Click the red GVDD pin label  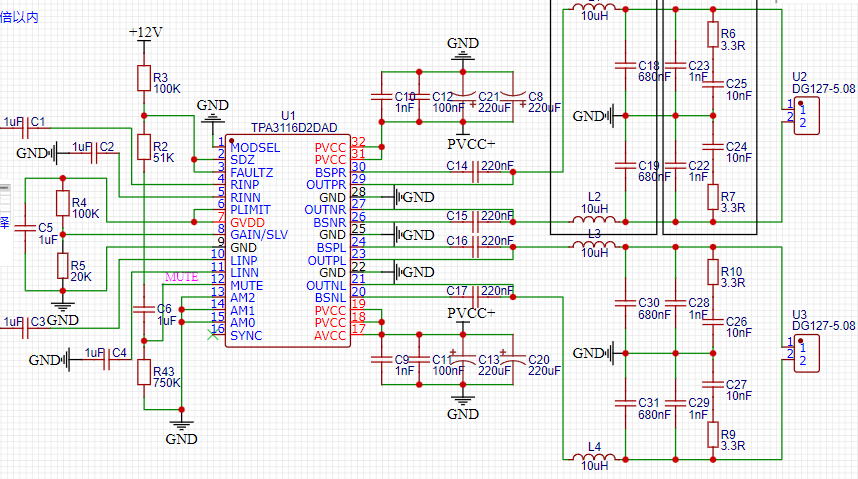click(x=247, y=223)
